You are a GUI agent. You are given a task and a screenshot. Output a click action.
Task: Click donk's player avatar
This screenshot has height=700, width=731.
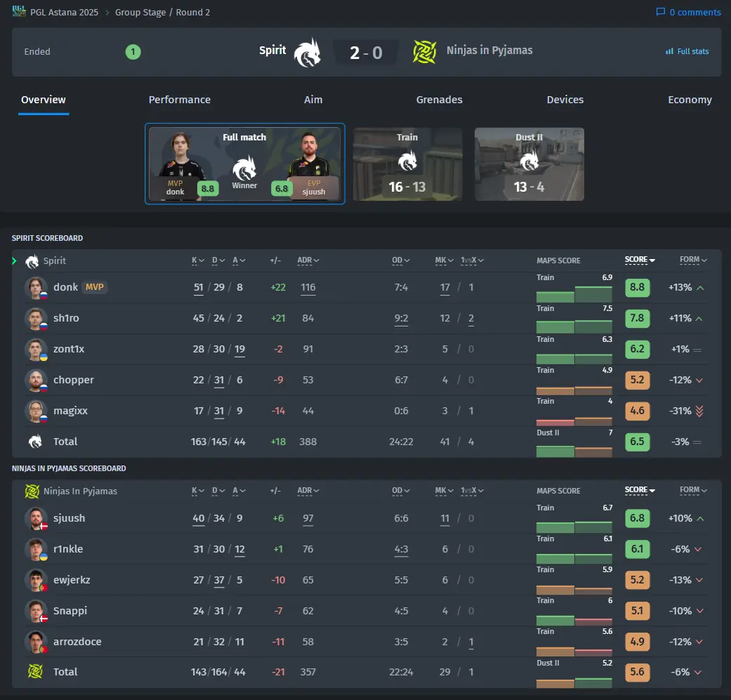(36, 288)
